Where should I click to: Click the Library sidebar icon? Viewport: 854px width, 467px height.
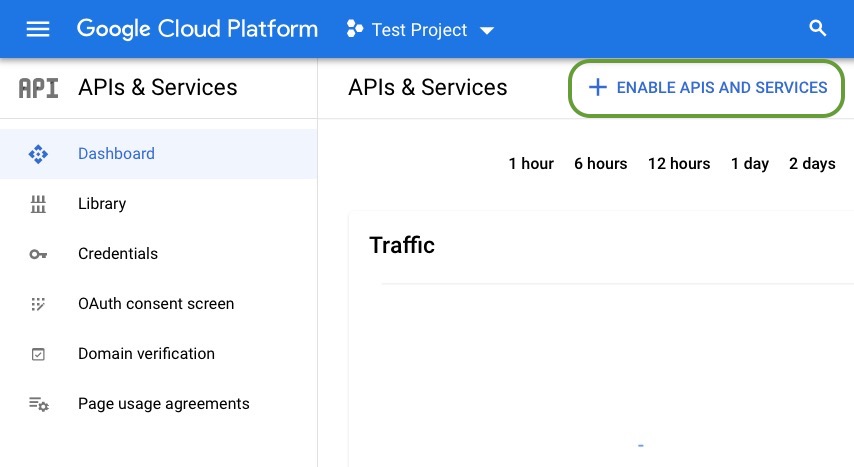(x=38, y=204)
